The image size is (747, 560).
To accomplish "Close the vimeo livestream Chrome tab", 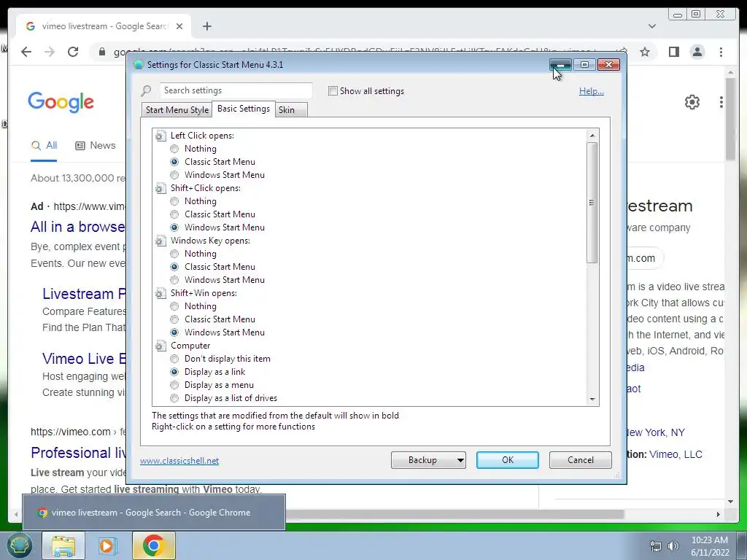I will click(x=179, y=26).
